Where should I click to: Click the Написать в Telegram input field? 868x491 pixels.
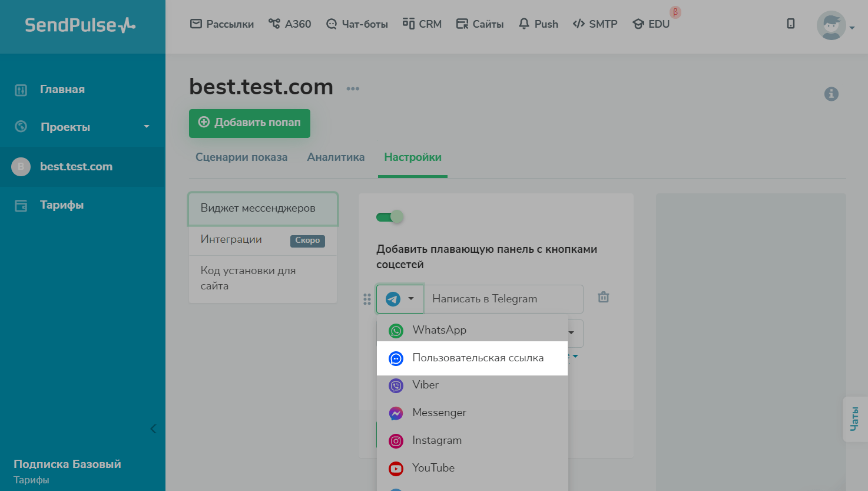[x=503, y=299]
